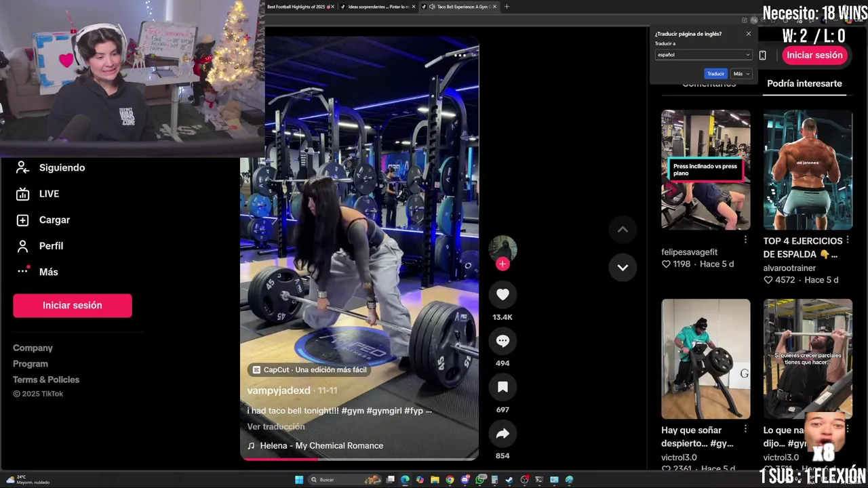Image resolution: width=868 pixels, height=488 pixels.
Task: Open Discord from taskbar
Action: click(465, 480)
